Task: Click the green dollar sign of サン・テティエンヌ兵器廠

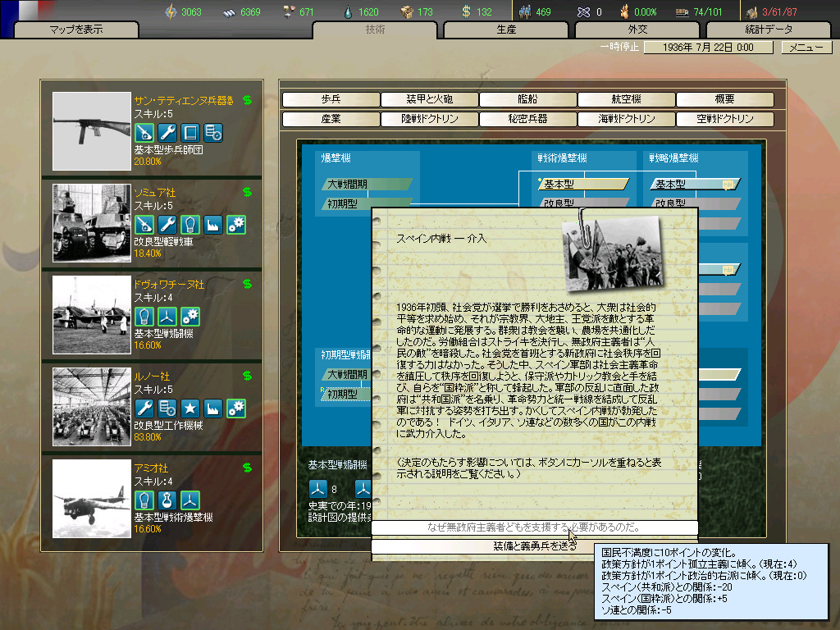Action: 247,100
